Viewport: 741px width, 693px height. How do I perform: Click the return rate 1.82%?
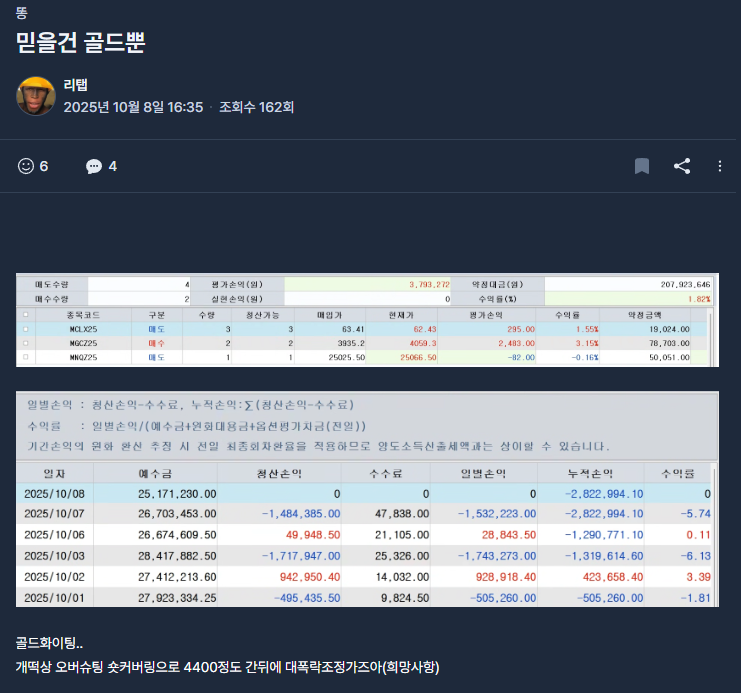coord(699,299)
